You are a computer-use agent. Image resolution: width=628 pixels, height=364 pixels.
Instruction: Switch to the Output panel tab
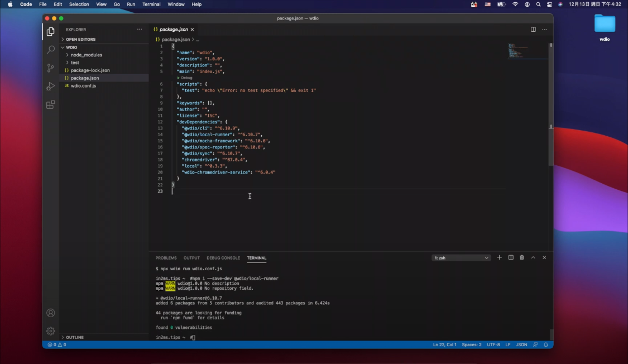(191, 258)
